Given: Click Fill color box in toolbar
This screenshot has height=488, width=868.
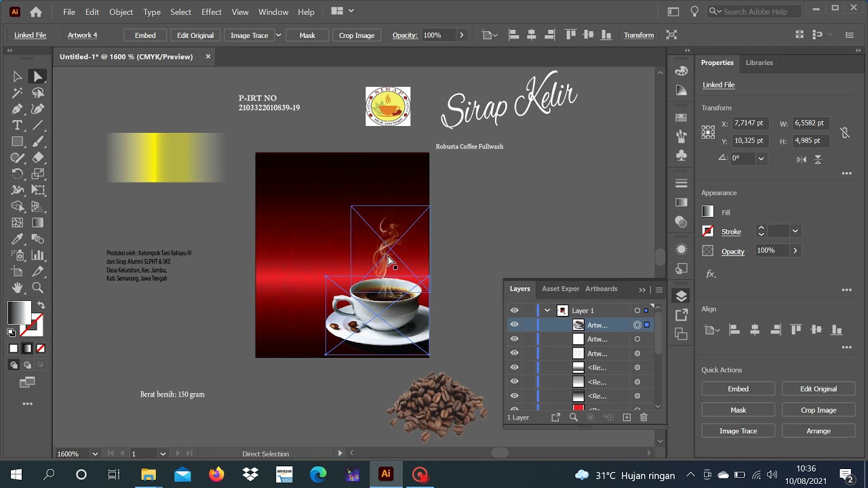Looking at the screenshot, I should tap(19, 312).
